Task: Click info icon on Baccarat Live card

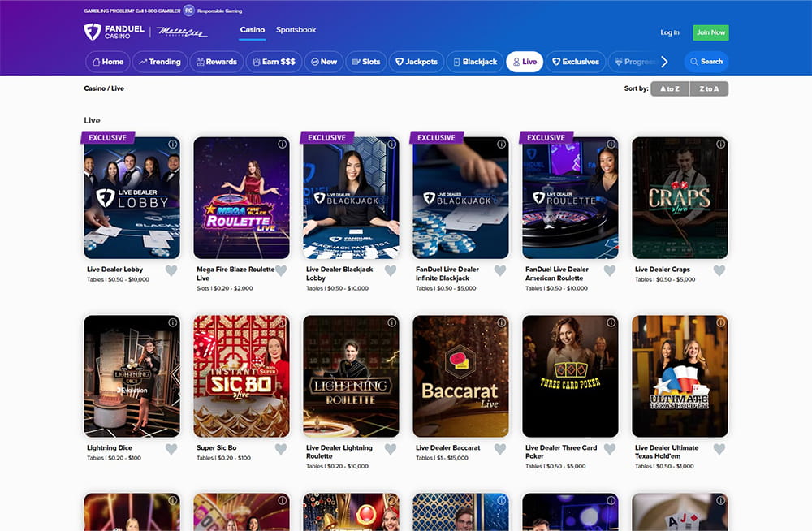Action: click(x=501, y=322)
